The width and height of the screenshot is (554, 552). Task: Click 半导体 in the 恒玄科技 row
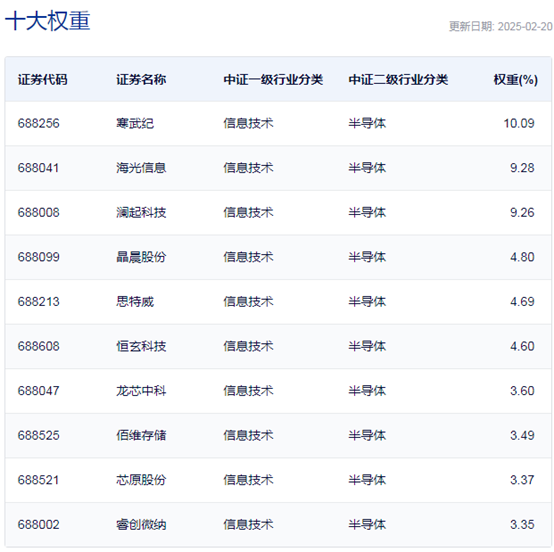[x=367, y=346]
